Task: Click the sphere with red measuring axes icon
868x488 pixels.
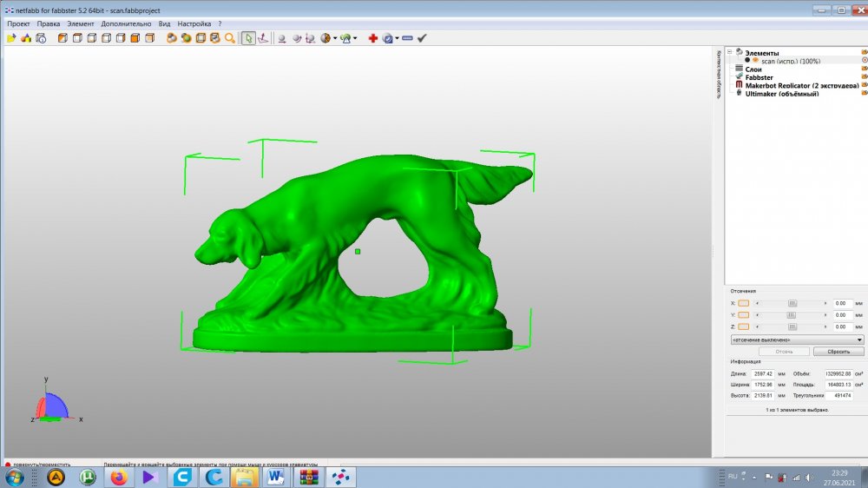Action: (x=311, y=38)
